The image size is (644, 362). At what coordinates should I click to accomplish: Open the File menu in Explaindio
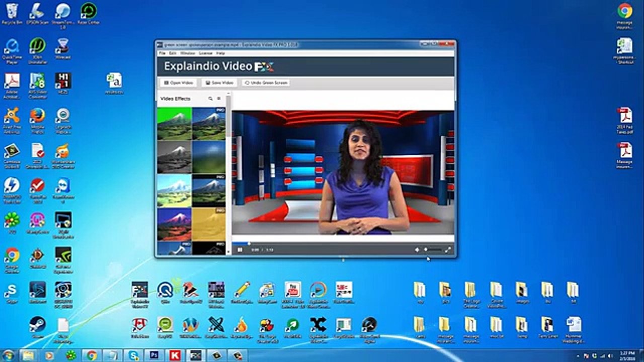click(162, 53)
